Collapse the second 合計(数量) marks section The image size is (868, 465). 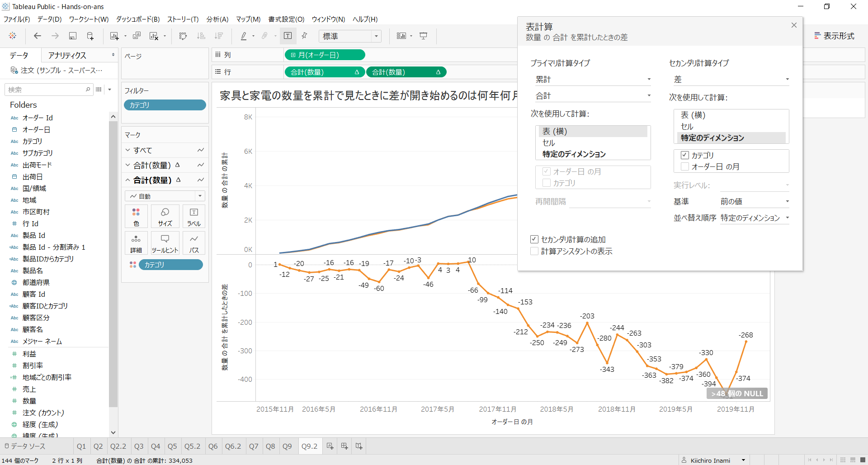128,180
